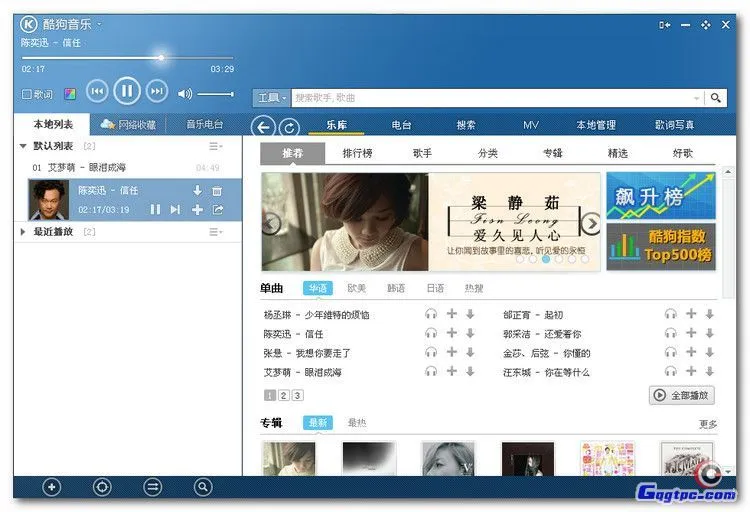Open the 最近播放 list menu

pos(216,232)
